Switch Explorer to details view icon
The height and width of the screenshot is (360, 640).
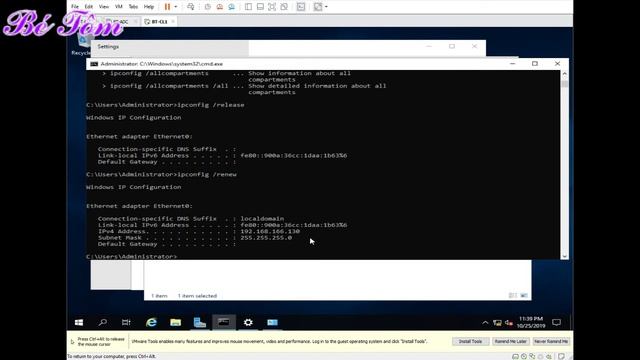pos(513,296)
